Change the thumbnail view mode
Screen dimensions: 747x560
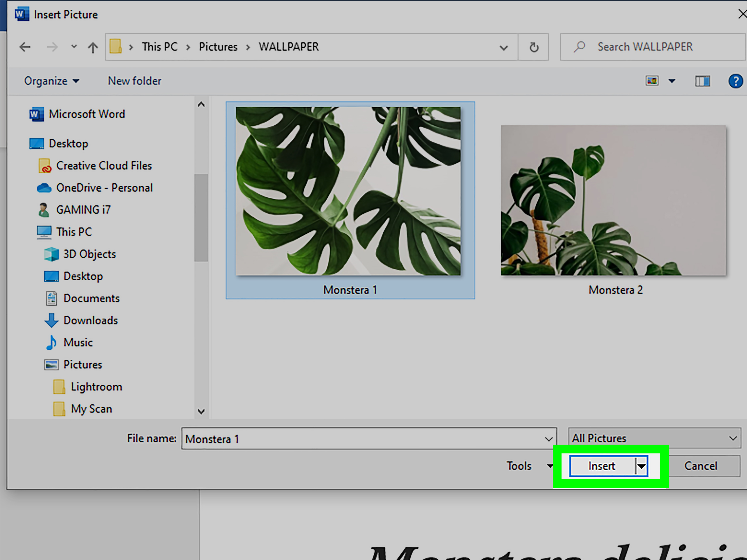click(652, 81)
